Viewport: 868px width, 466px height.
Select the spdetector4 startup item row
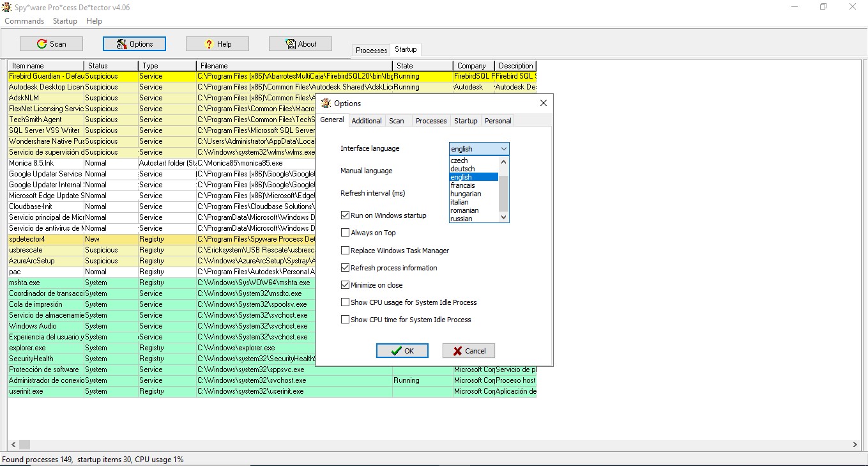[x=45, y=239]
